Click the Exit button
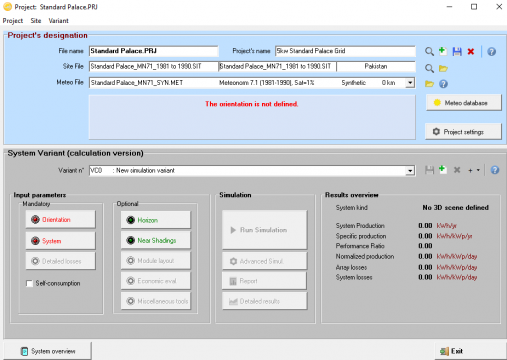Image resolution: width=507 pixels, height=360 pixels. (470, 351)
